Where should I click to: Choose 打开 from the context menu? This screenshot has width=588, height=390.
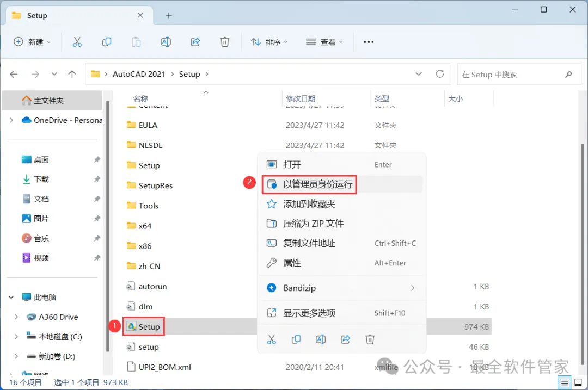click(x=341, y=164)
